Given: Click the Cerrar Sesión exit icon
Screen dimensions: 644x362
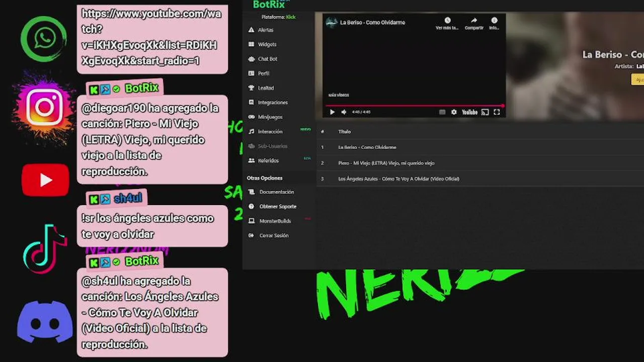Looking at the screenshot, I should pyautogui.click(x=251, y=236).
